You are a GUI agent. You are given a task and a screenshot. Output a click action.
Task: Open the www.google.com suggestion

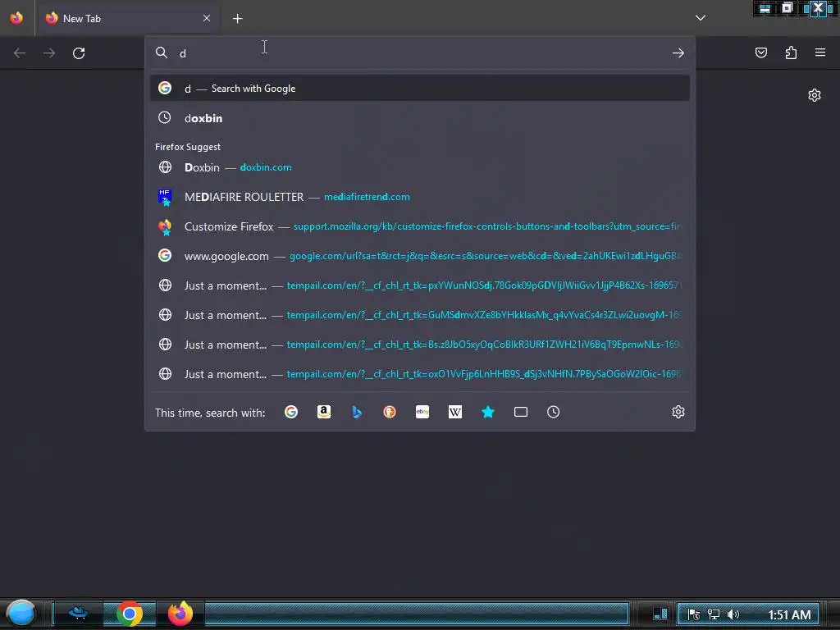pos(420,256)
